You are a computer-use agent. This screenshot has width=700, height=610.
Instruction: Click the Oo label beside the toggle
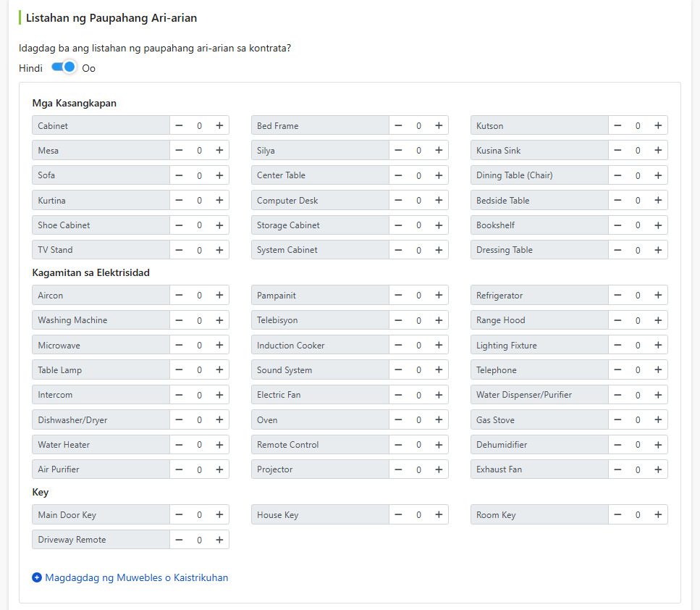[88, 68]
